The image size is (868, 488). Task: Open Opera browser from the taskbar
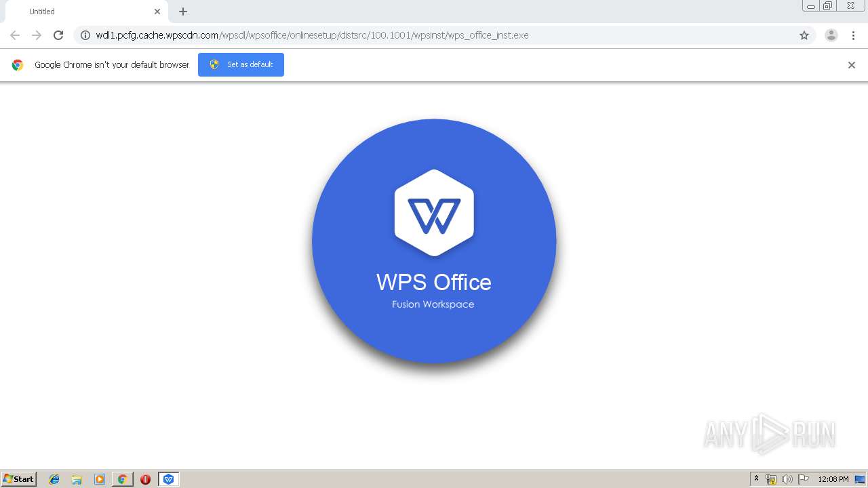point(145,479)
